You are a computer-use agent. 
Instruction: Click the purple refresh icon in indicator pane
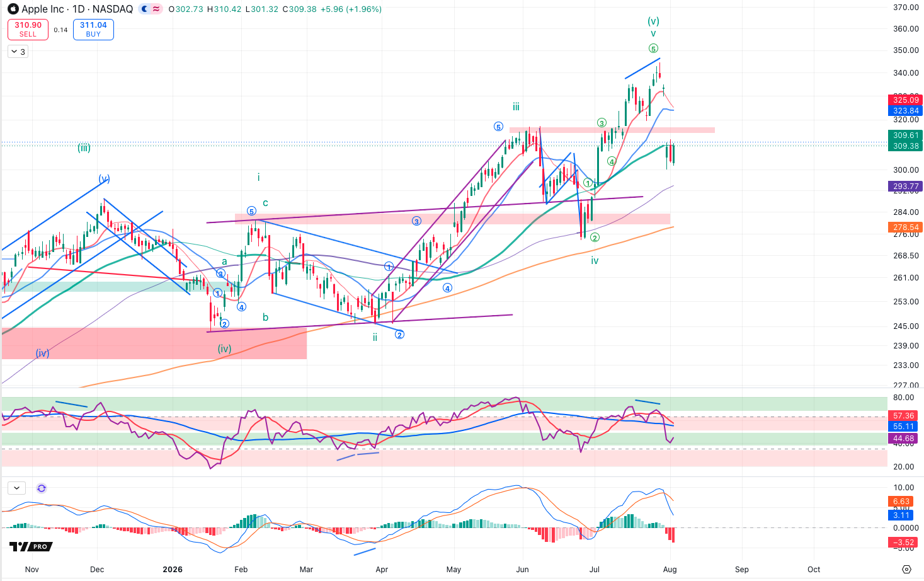coord(42,488)
